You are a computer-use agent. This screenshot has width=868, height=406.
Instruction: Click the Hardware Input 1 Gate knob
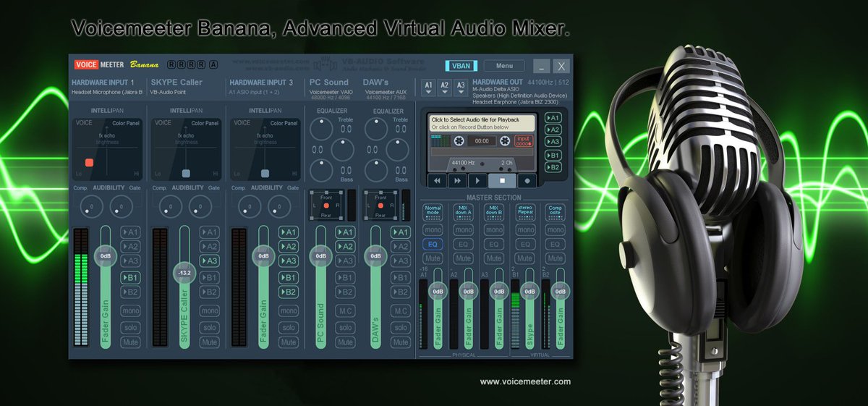pos(122,207)
